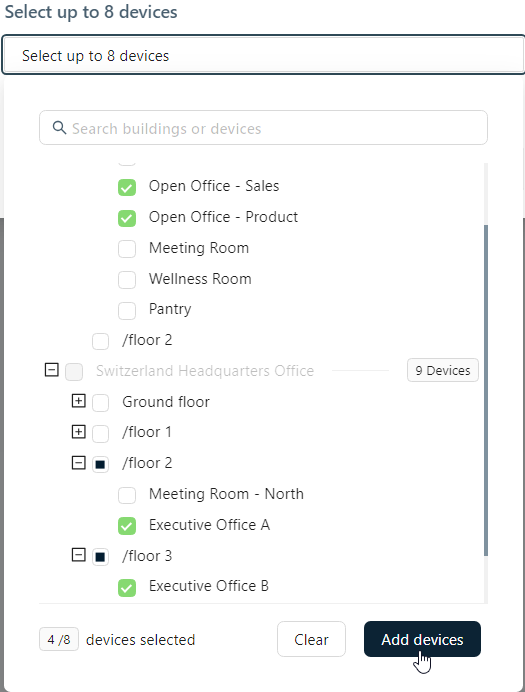Collapse Switzerland Headquarters Office tree
This screenshot has height=692, width=525.
point(52,369)
